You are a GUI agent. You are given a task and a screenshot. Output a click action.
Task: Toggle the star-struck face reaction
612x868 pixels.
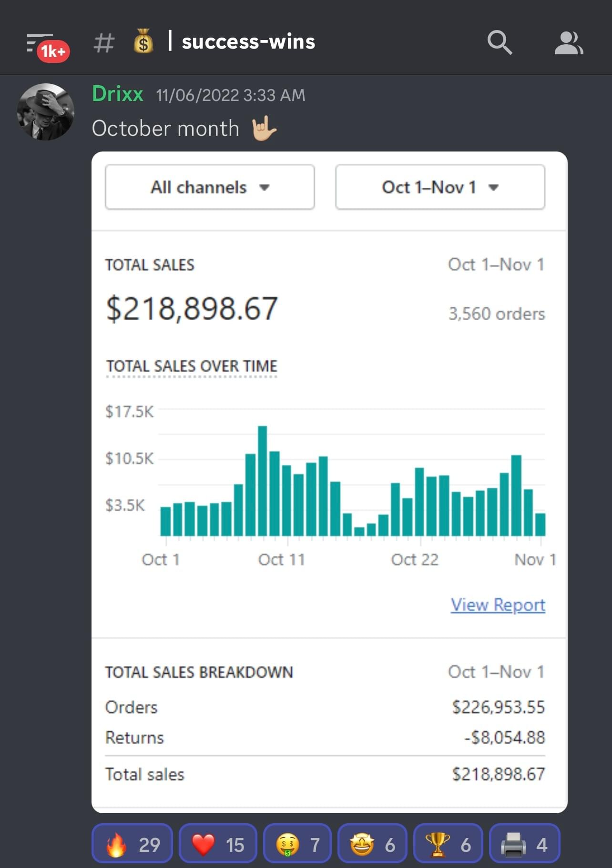point(372,844)
